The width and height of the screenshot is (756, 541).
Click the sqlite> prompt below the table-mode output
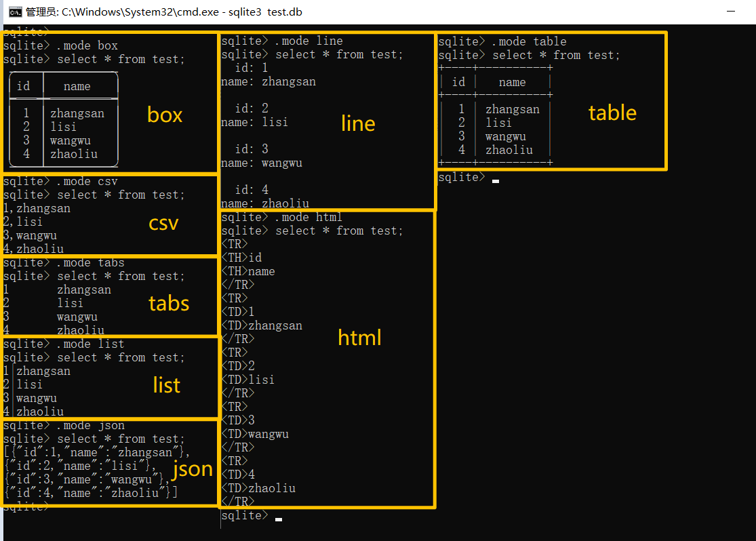462,177
